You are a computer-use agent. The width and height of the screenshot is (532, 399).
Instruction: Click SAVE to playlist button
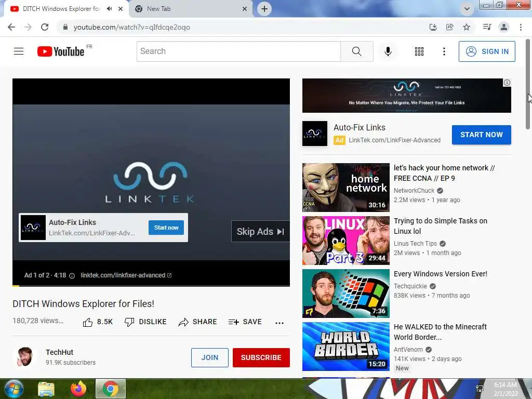(245, 322)
